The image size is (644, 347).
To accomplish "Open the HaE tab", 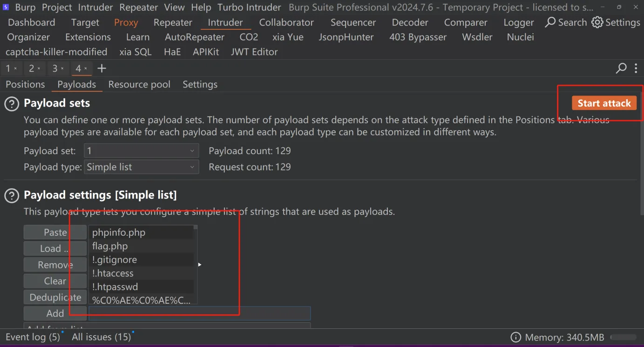I will [x=172, y=52].
